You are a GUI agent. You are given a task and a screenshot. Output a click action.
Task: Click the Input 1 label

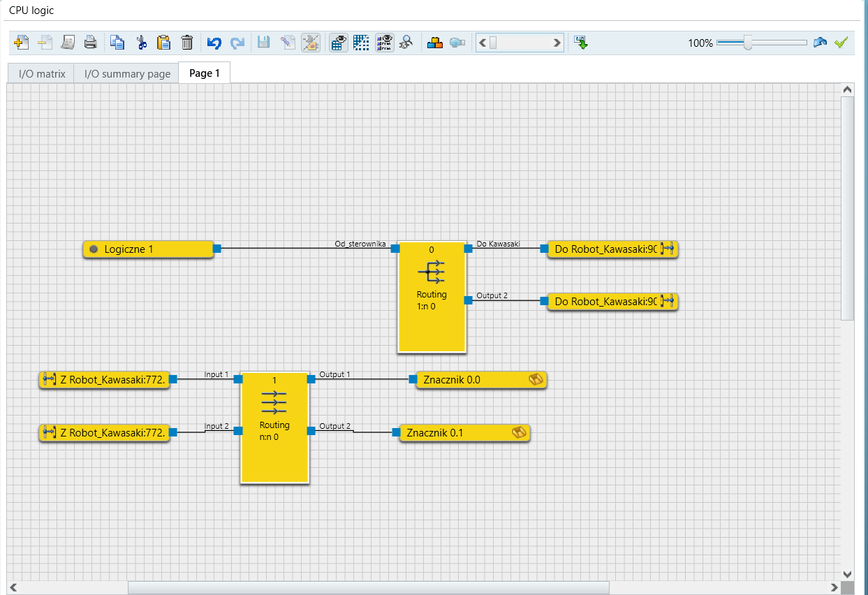point(216,374)
